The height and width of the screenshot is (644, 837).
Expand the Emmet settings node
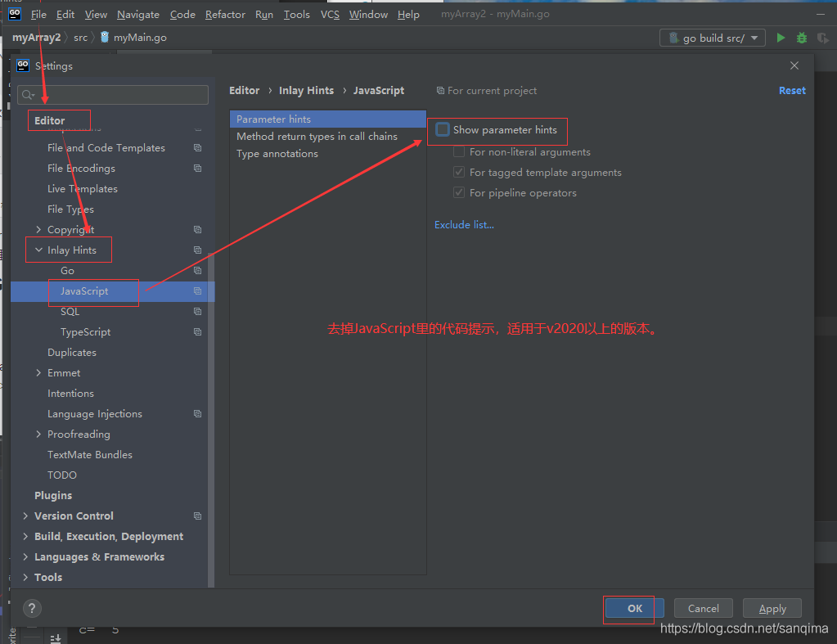pyautogui.click(x=38, y=373)
